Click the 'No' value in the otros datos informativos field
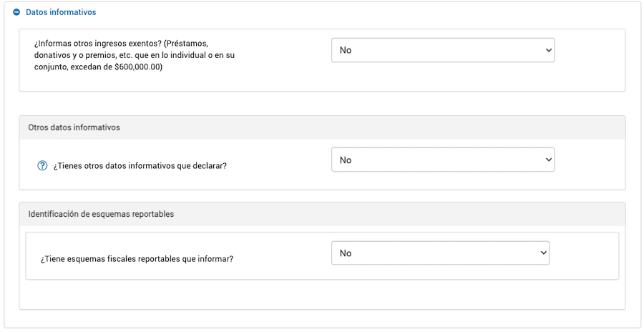 346,160
